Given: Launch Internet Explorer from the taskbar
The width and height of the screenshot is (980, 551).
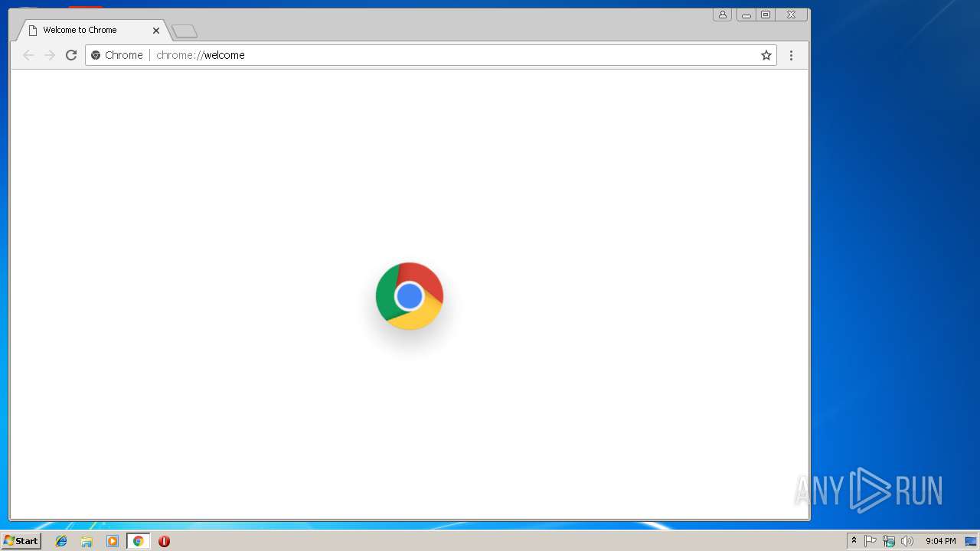Looking at the screenshot, I should 61,541.
